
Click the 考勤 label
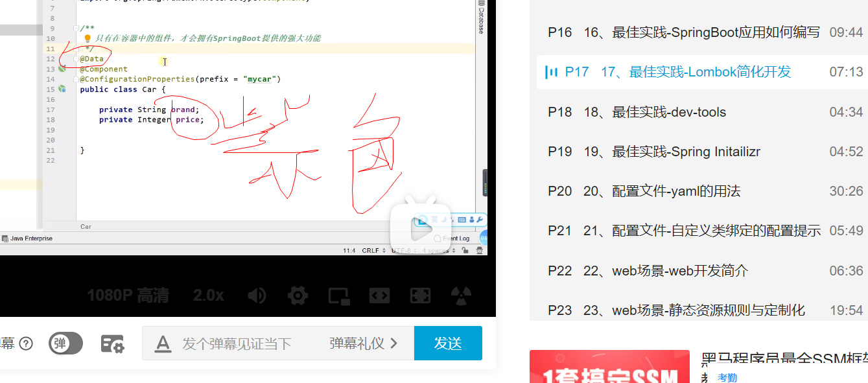tap(727, 377)
